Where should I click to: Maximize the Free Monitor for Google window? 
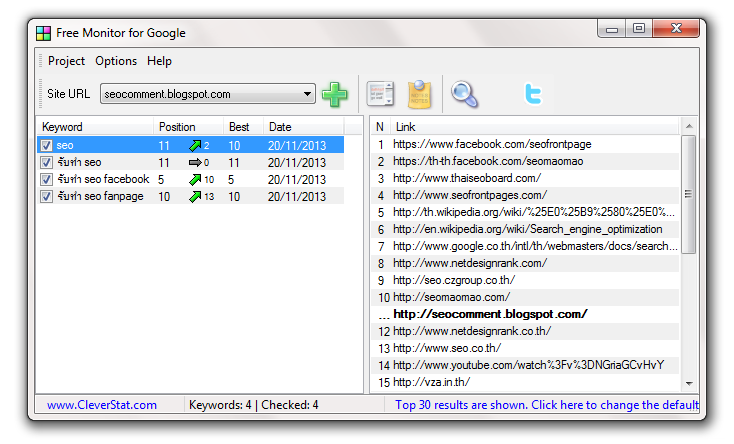639,29
